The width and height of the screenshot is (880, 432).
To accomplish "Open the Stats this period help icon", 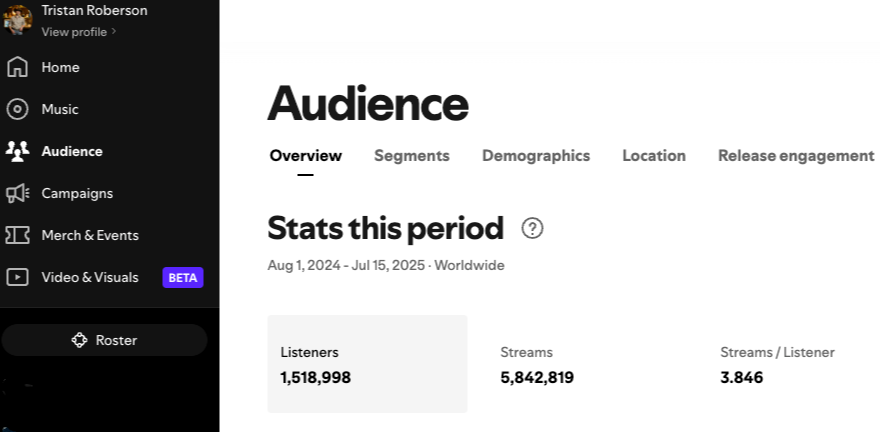I will pos(533,228).
